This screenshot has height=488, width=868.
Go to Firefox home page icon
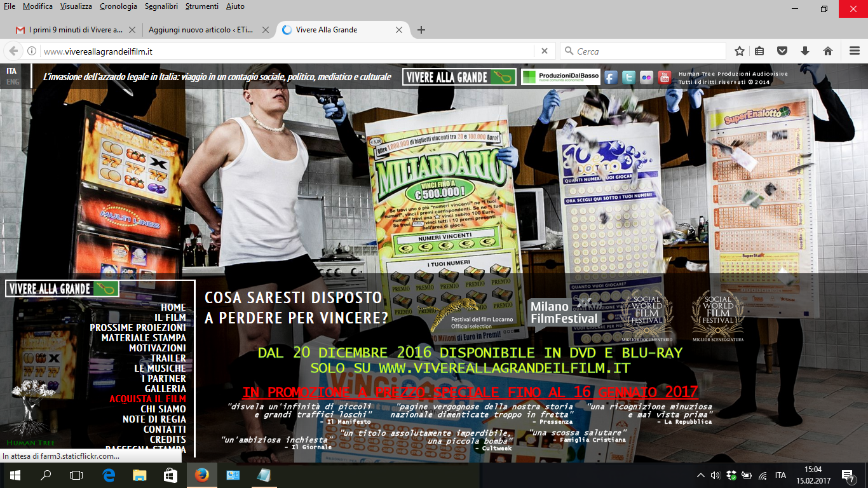click(x=828, y=51)
